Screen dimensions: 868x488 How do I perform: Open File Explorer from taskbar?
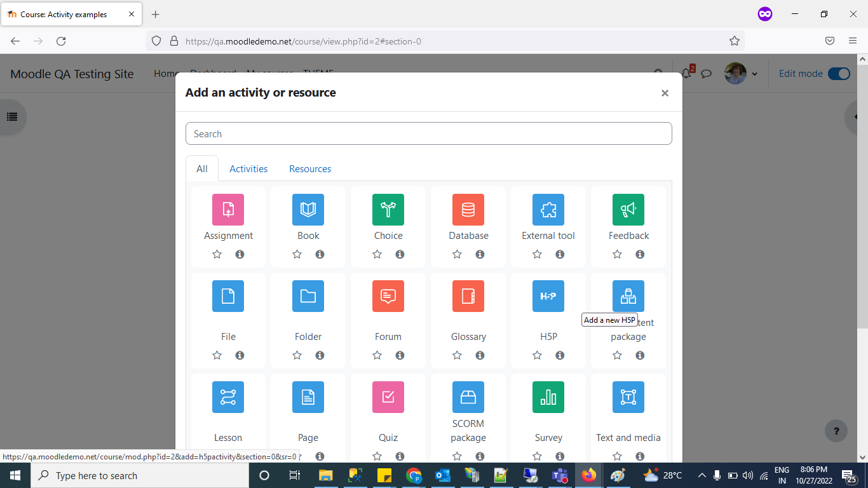[x=326, y=475]
